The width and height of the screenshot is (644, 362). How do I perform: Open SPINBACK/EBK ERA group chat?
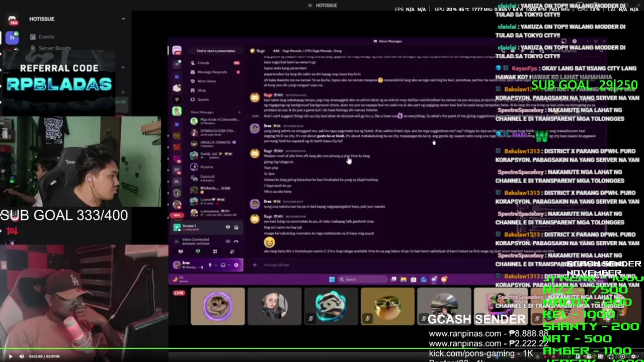coord(215,132)
